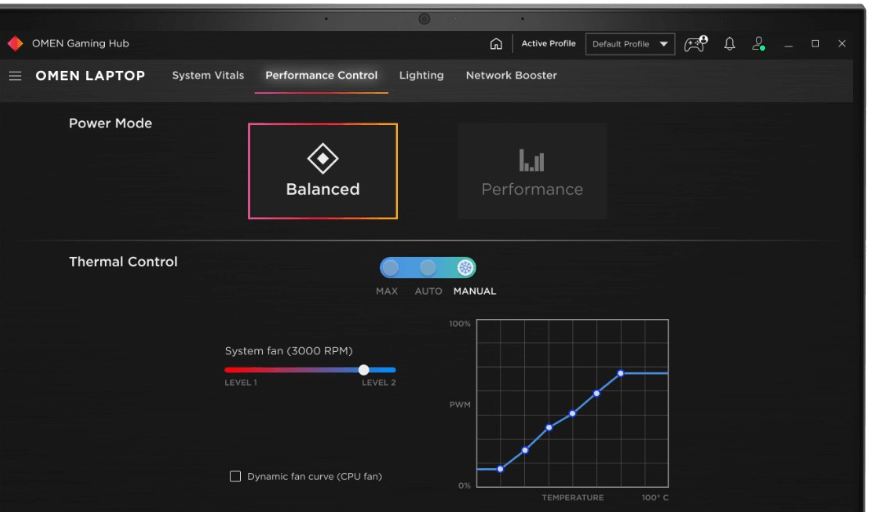Click the Home icon in title bar
871x512 pixels.
496,44
